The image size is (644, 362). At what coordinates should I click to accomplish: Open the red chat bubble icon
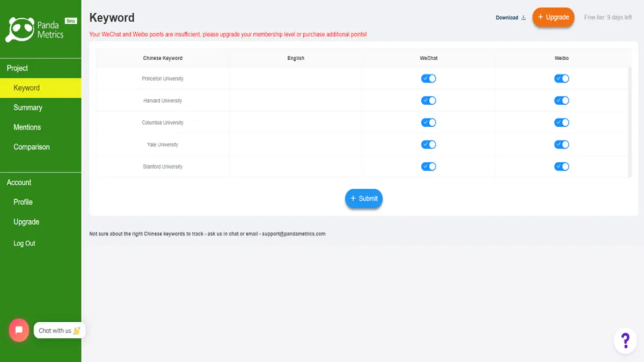(19, 330)
